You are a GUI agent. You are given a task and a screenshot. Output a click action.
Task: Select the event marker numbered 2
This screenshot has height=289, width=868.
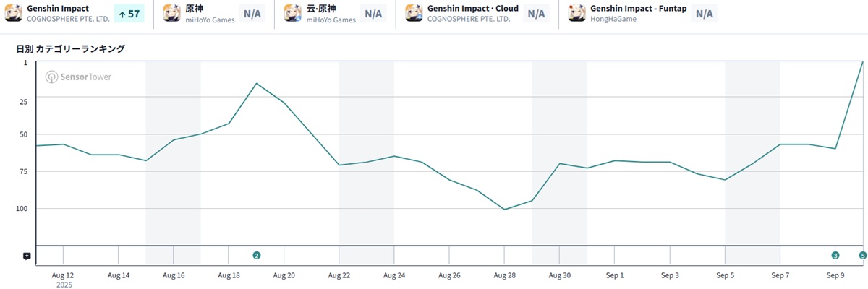[x=256, y=255]
